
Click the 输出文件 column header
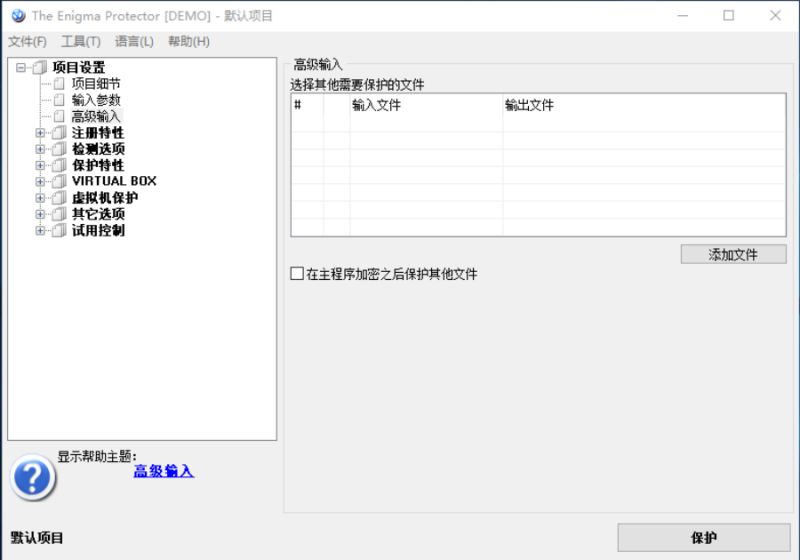click(644, 106)
